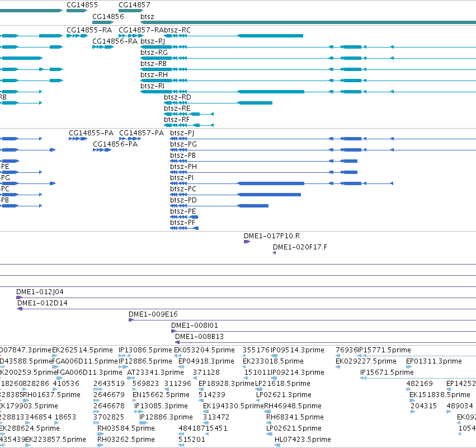Select EST label IP13086.5prime
Viewport: 476px width, 448px height.
(145, 350)
